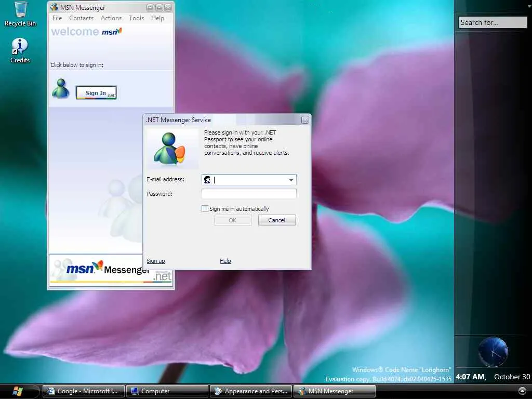Follow the Sign up link
The width and height of the screenshot is (532, 399).
coord(156,261)
